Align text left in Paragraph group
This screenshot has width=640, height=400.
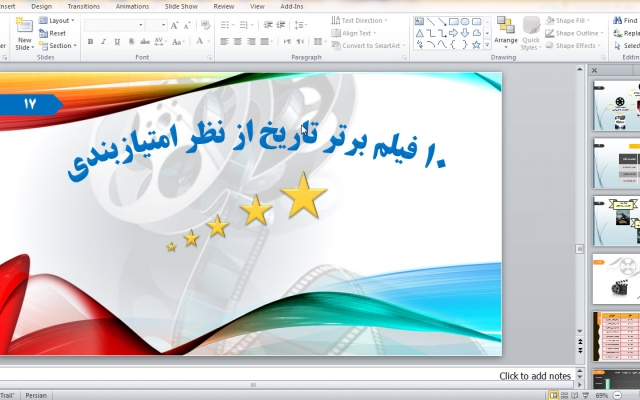(x=224, y=42)
